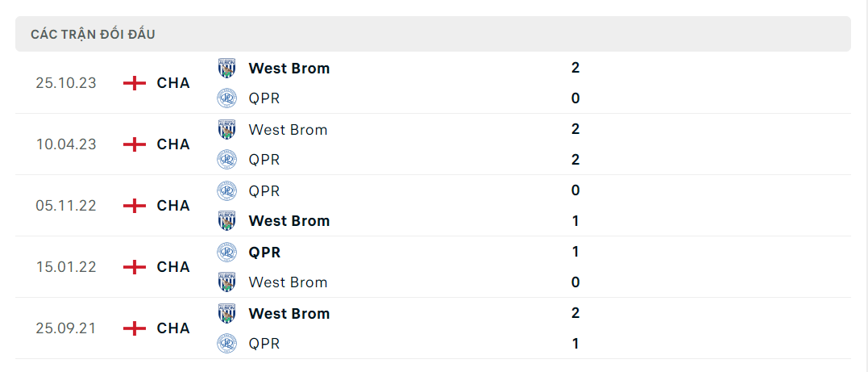Click QPR crest in 05.11.22 match
The height and width of the screenshot is (372, 868).
point(227,190)
